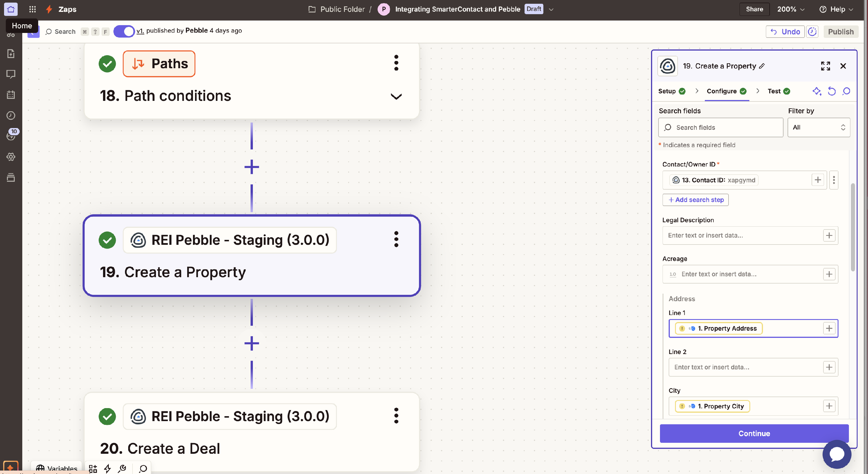Click plus icon to add step after Path conditions
The height and width of the screenshot is (474, 868).
click(x=251, y=167)
